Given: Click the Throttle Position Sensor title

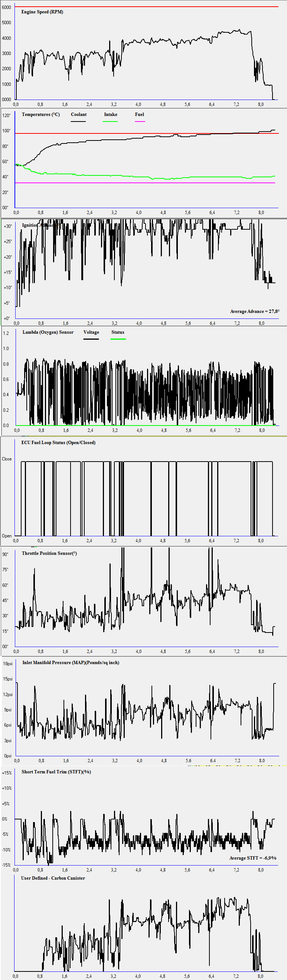Looking at the screenshot, I should tap(49, 553).
